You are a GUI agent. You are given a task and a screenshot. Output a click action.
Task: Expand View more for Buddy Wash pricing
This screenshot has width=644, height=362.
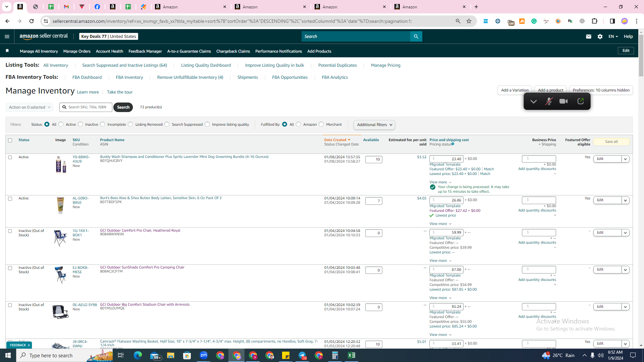click(x=440, y=182)
